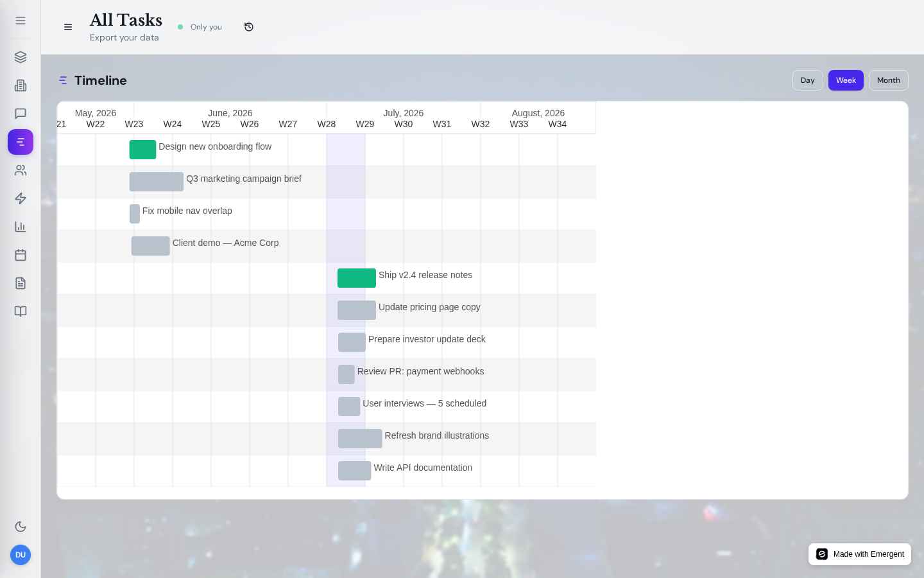Open the bar chart icon in sidebar
This screenshot has height=578, width=924.
click(x=21, y=227)
